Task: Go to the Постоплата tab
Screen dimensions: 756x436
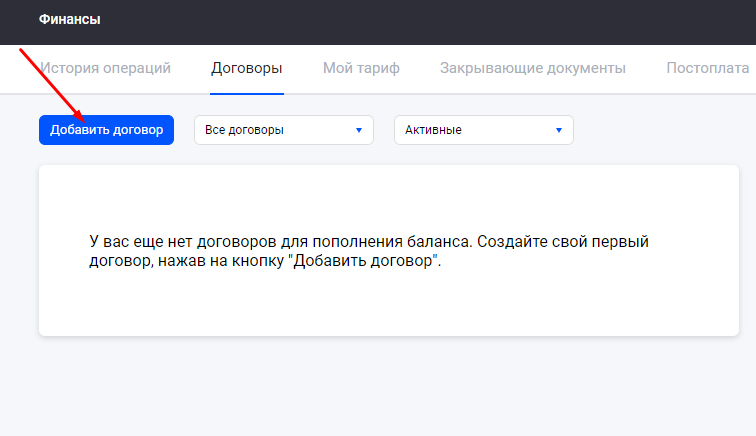Action: click(707, 68)
